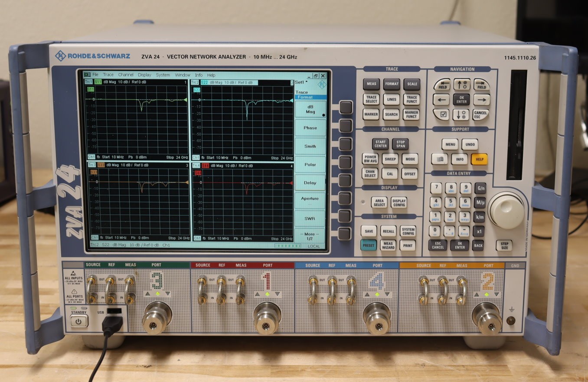Viewport: 588px width, 382px height.
Task: Push the previous FIELD key with left-pointing arrow
Action: [442, 85]
